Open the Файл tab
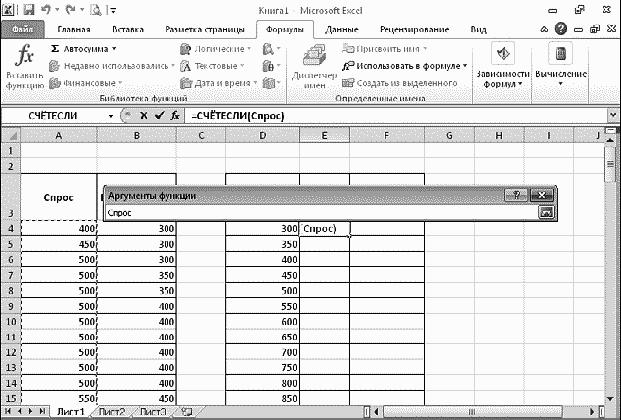The width and height of the screenshot is (621, 420). 23,29
